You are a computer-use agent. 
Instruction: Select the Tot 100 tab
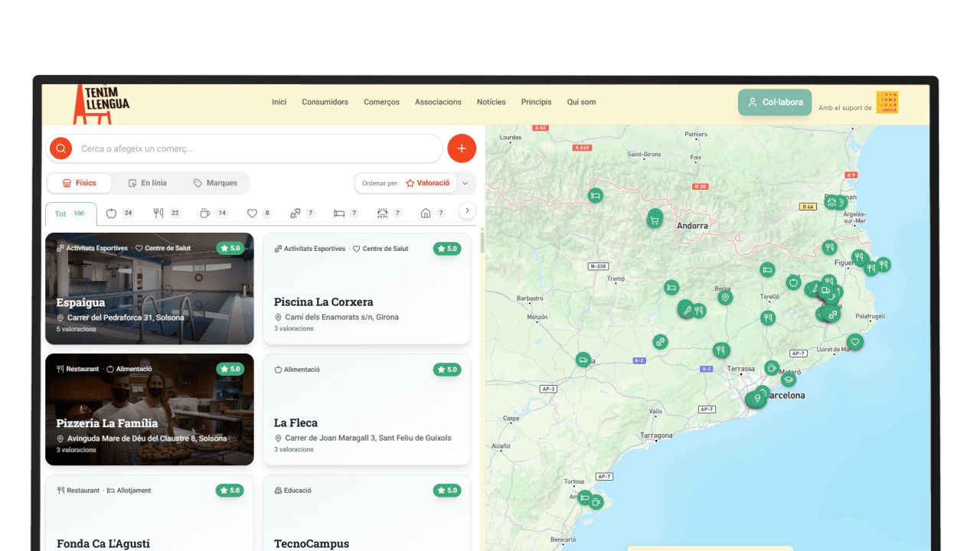[x=70, y=214]
